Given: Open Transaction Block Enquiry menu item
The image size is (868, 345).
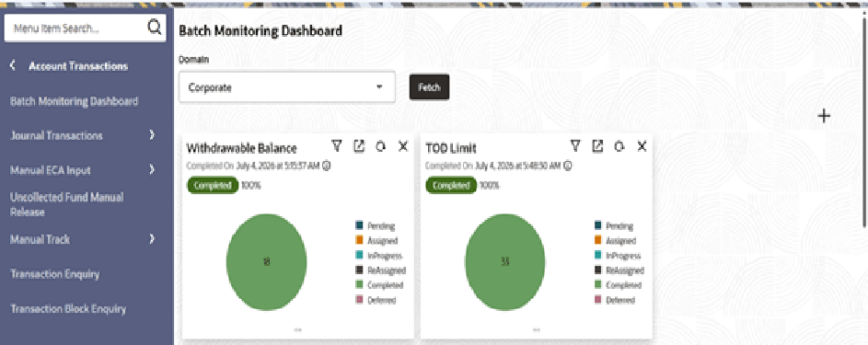Looking at the screenshot, I should click(x=68, y=308).
